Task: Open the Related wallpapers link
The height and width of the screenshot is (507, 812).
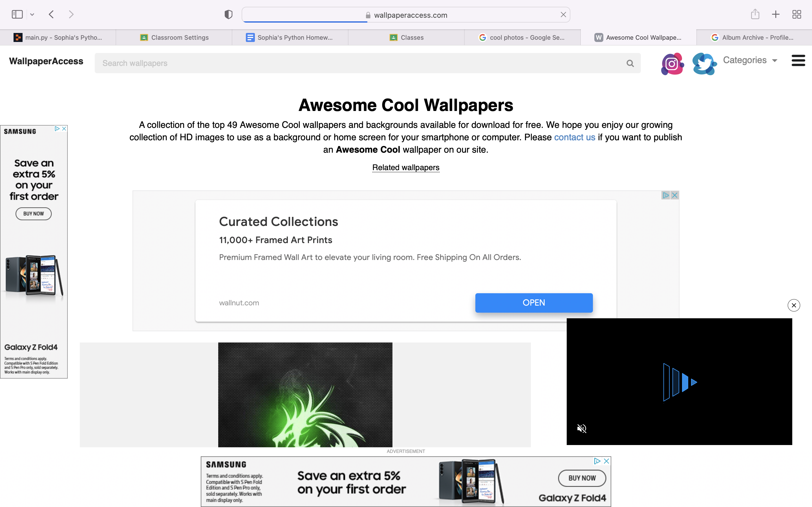Action: [406, 167]
